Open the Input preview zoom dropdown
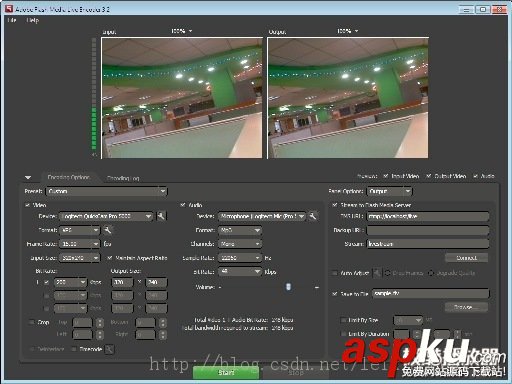This screenshot has width=512, height=384. pyautogui.click(x=182, y=31)
